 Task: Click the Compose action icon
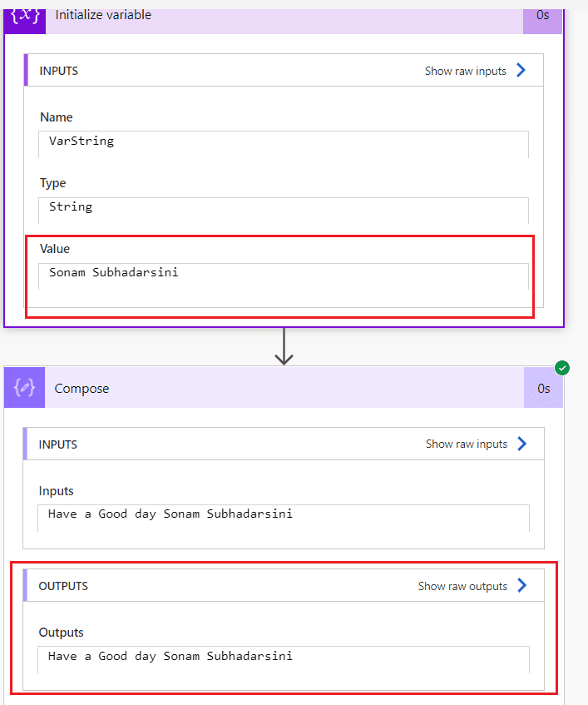pos(25,388)
